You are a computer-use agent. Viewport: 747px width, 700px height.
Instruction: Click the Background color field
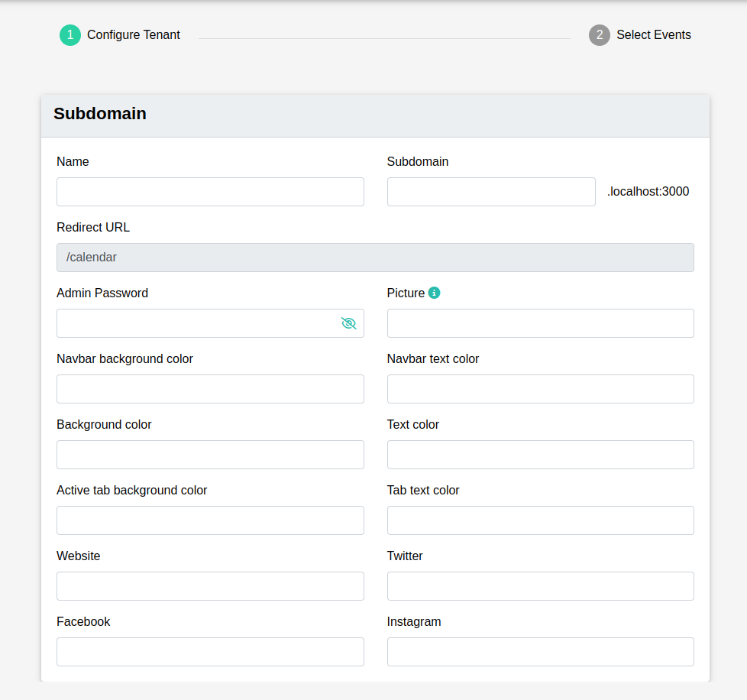pyautogui.click(x=210, y=455)
